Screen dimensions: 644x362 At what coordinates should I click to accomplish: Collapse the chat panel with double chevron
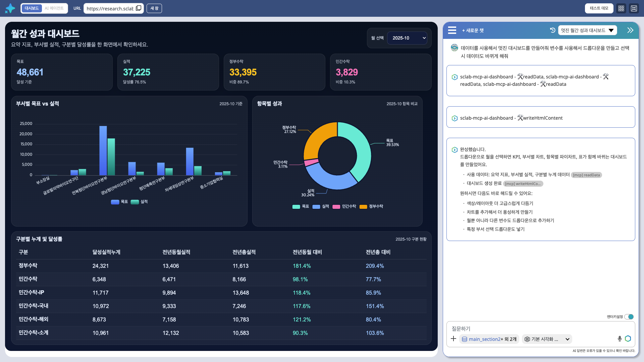click(x=630, y=30)
